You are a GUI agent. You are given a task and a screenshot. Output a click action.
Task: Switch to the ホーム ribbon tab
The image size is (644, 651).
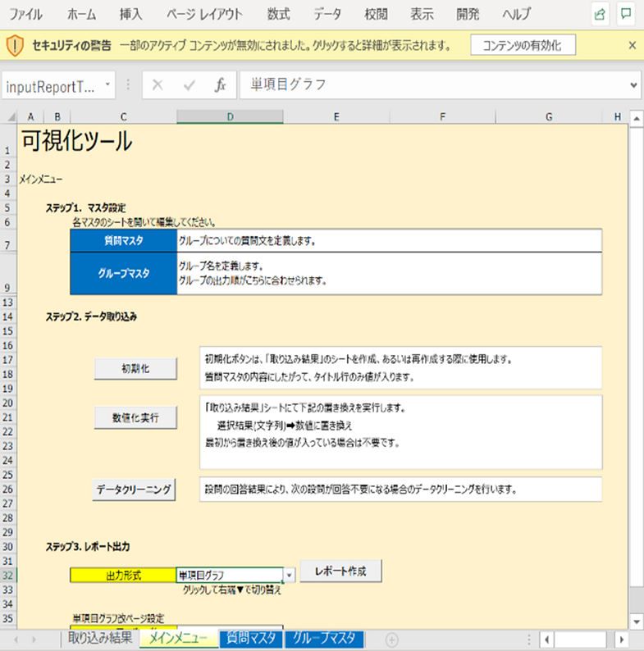(81, 14)
